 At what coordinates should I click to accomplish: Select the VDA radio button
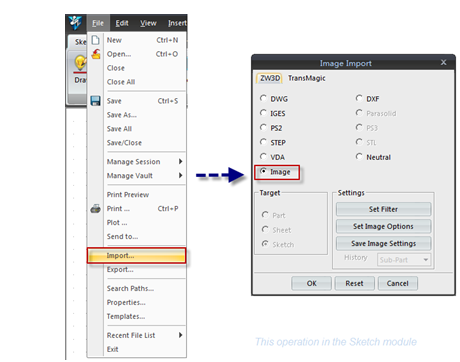(263, 157)
